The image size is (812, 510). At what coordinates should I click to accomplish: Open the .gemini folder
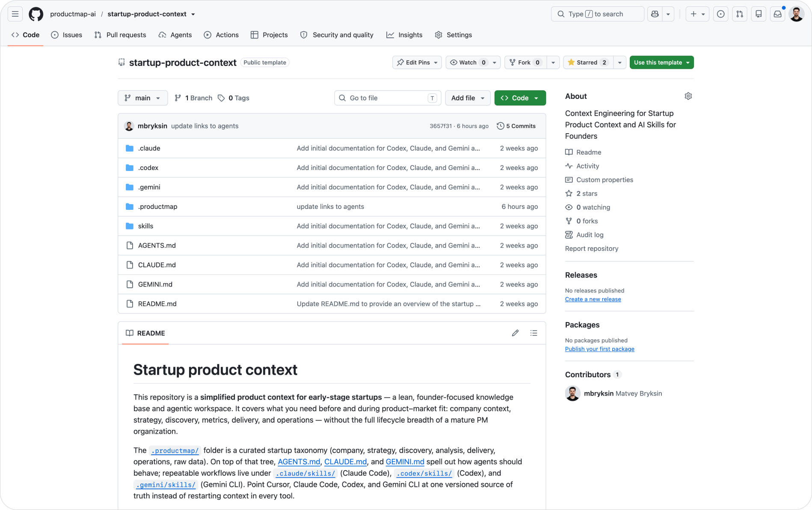tap(149, 187)
